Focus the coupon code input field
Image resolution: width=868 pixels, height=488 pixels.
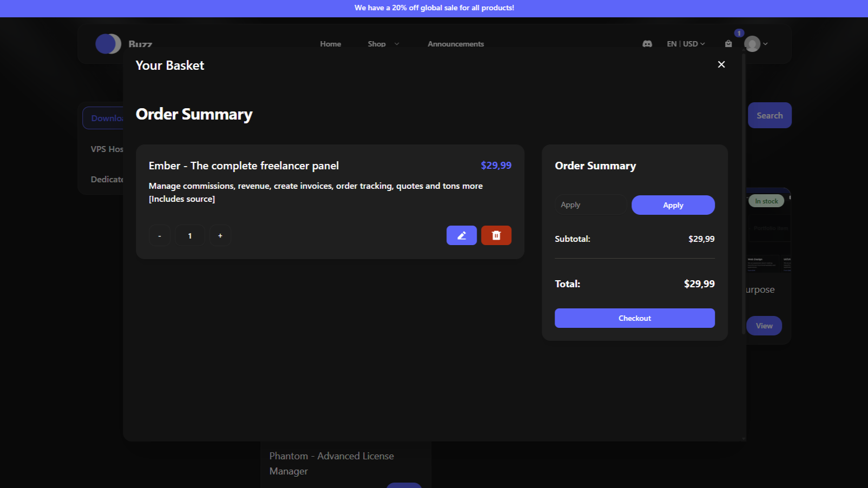(x=590, y=205)
